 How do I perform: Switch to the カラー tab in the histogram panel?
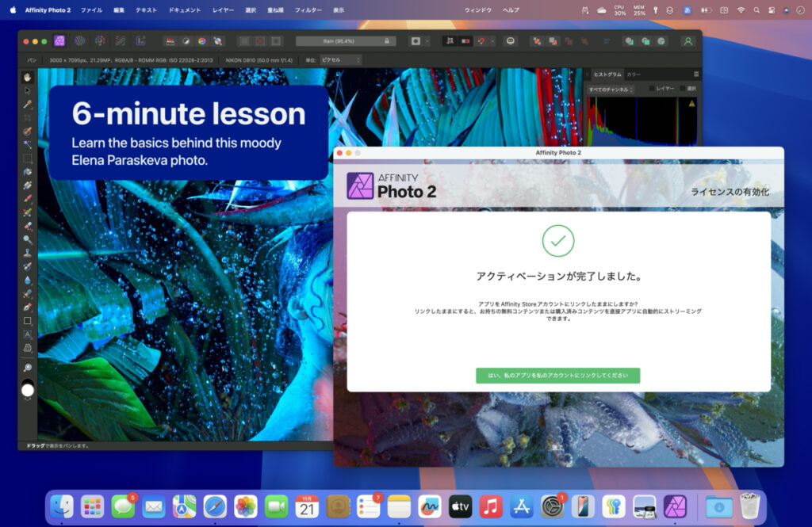(634, 74)
